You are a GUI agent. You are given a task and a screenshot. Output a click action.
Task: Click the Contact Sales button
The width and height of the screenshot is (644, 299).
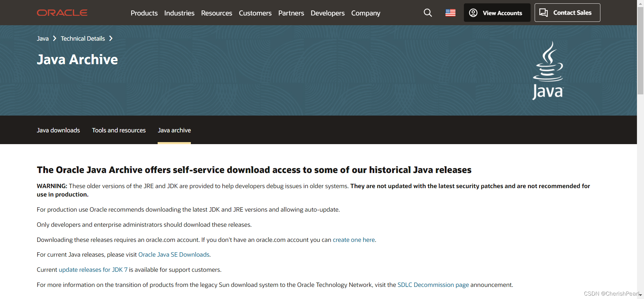[x=567, y=13]
